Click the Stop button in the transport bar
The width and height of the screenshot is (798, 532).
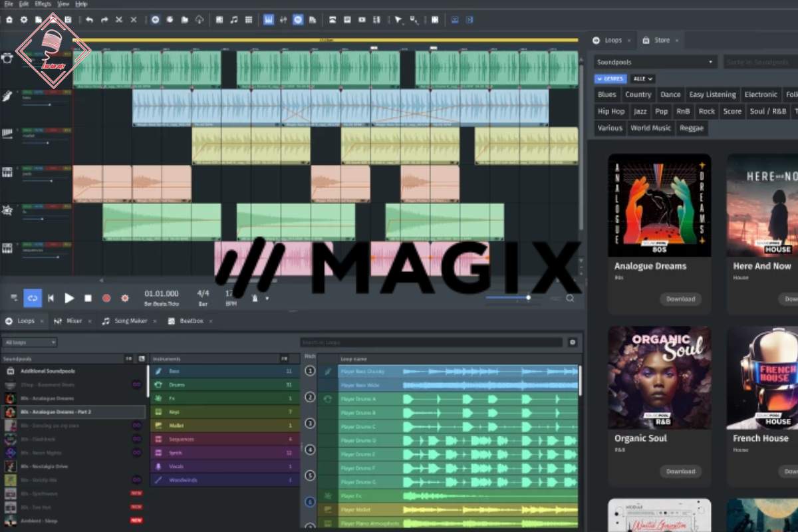click(x=88, y=299)
